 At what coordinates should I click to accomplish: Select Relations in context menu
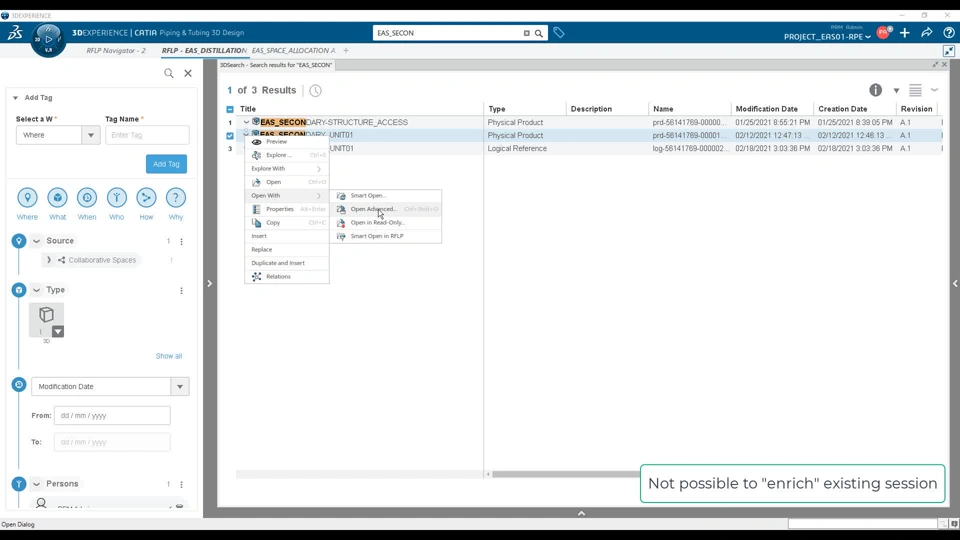click(287, 277)
